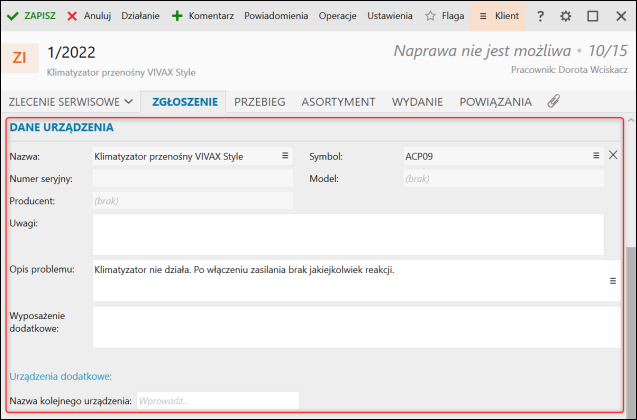The image size is (637, 420).
Task: Toggle the Flaga star icon
Action: click(430, 16)
